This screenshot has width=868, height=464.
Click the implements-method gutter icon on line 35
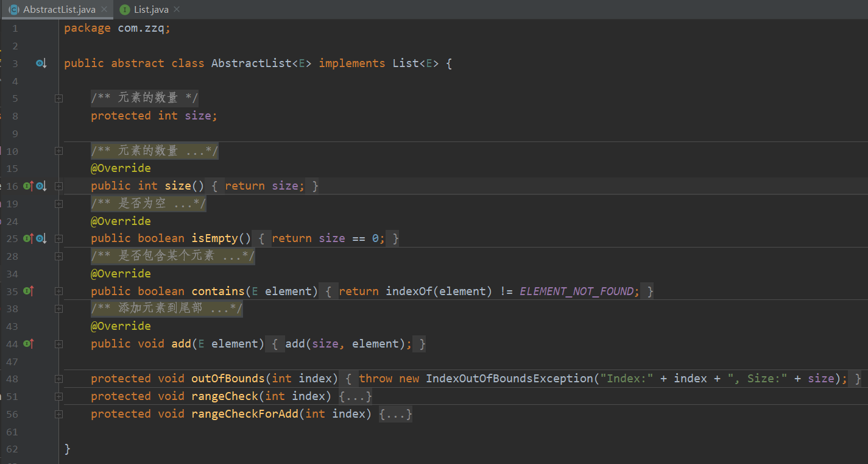point(28,291)
